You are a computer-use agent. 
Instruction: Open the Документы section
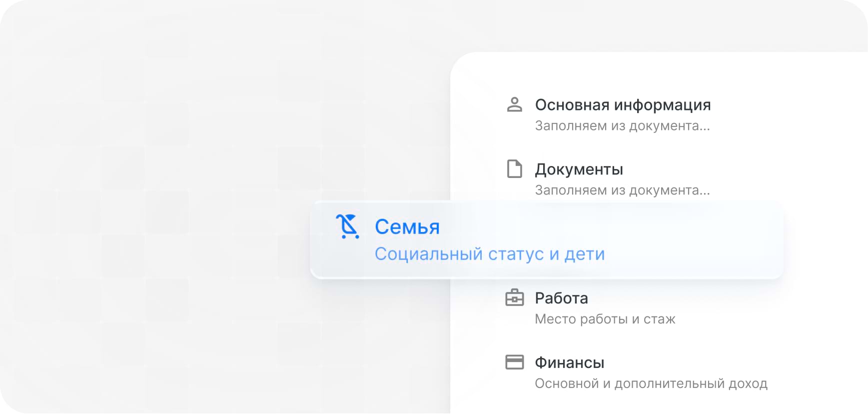pos(579,169)
